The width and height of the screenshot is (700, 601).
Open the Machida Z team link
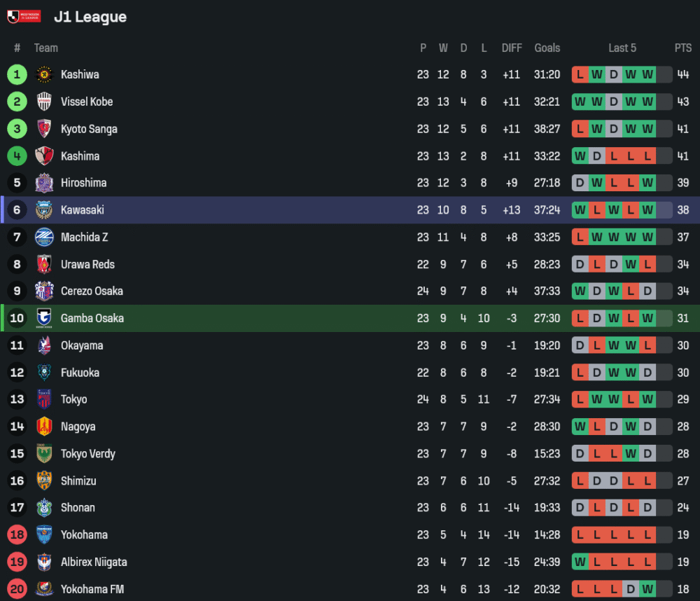(84, 237)
